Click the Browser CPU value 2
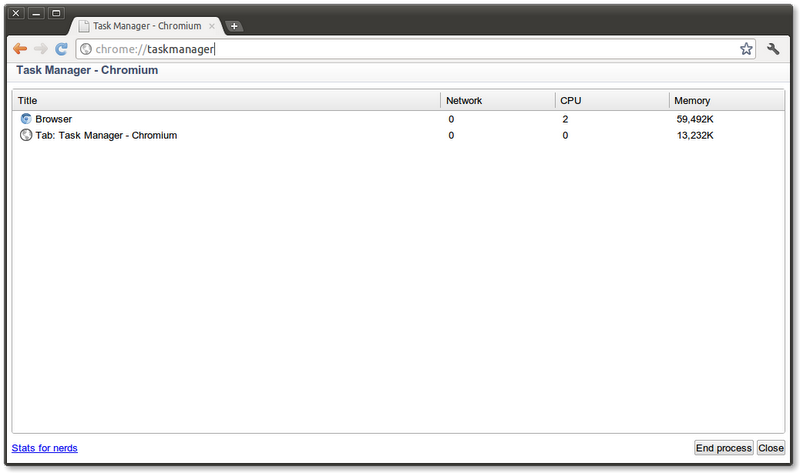 (x=565, y=119)
